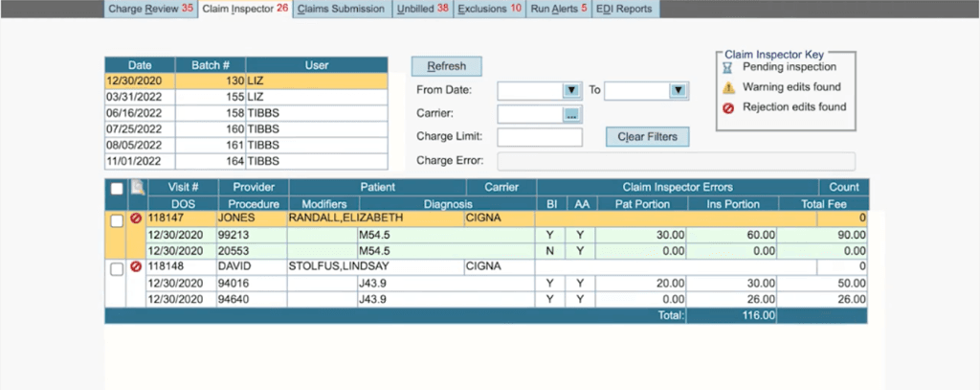Viewport: 980px width, 390px height.
Task: Click the Date column header in the batch list
Action: (140, 65)
